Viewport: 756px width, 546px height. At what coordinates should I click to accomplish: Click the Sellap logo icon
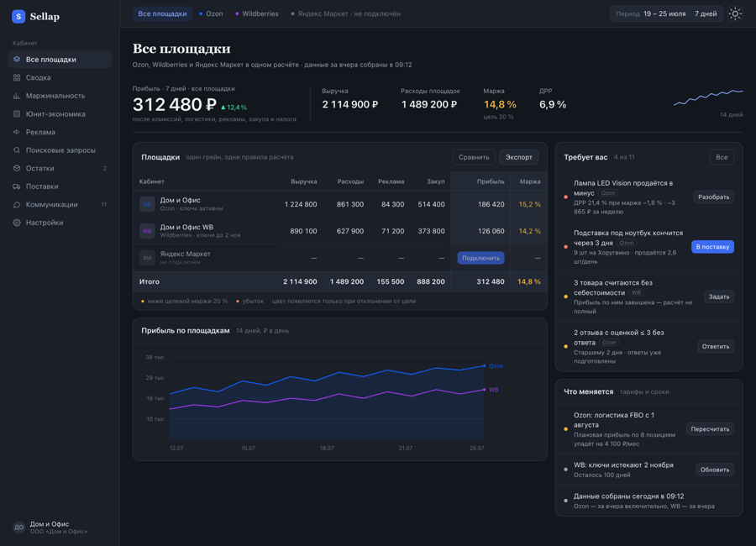coord(18,17)
